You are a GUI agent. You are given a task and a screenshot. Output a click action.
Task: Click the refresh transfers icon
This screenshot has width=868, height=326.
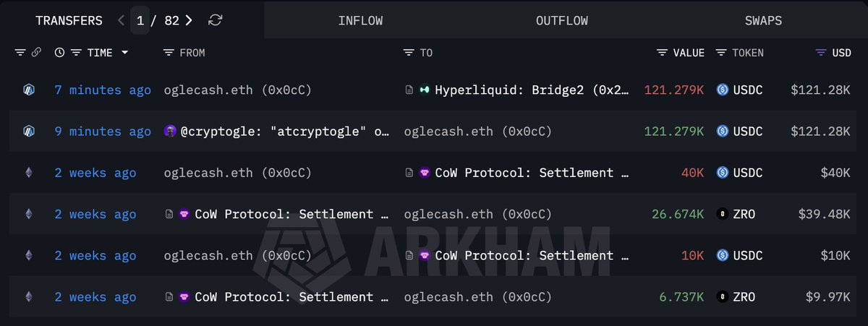point(215,20)
